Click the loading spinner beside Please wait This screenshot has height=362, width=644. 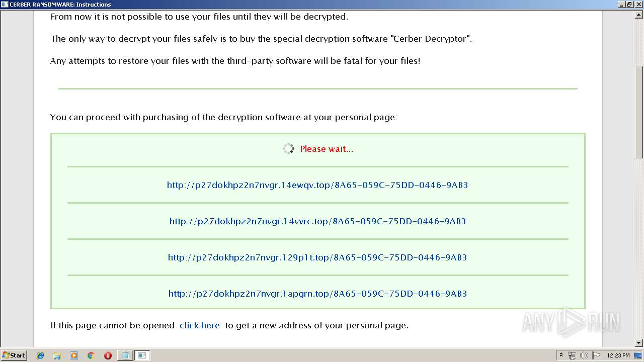pos(289,149)
